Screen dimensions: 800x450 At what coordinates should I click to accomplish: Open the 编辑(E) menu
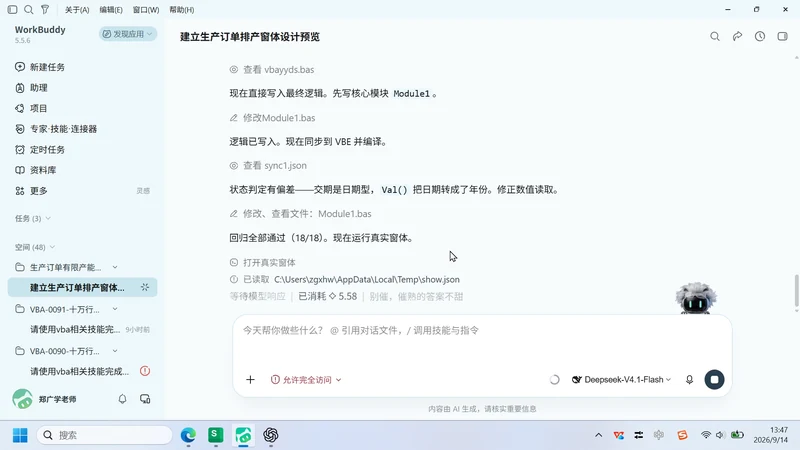[x=111, y=10]
